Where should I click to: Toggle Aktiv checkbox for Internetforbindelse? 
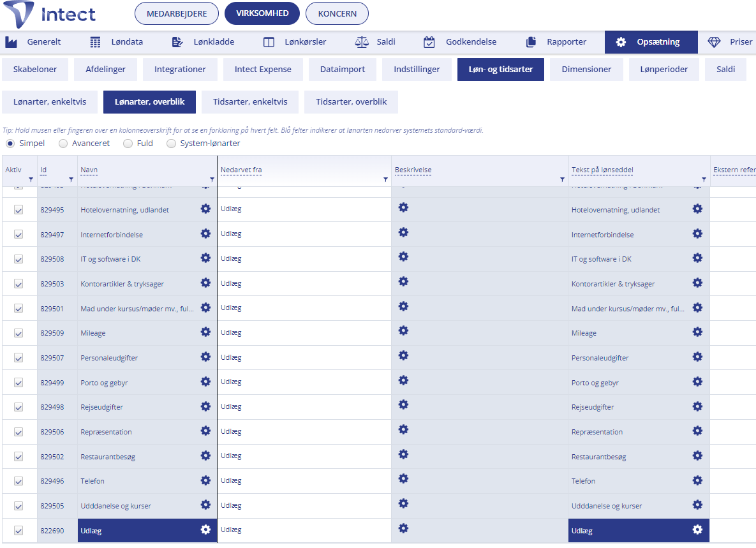(19, 234)
